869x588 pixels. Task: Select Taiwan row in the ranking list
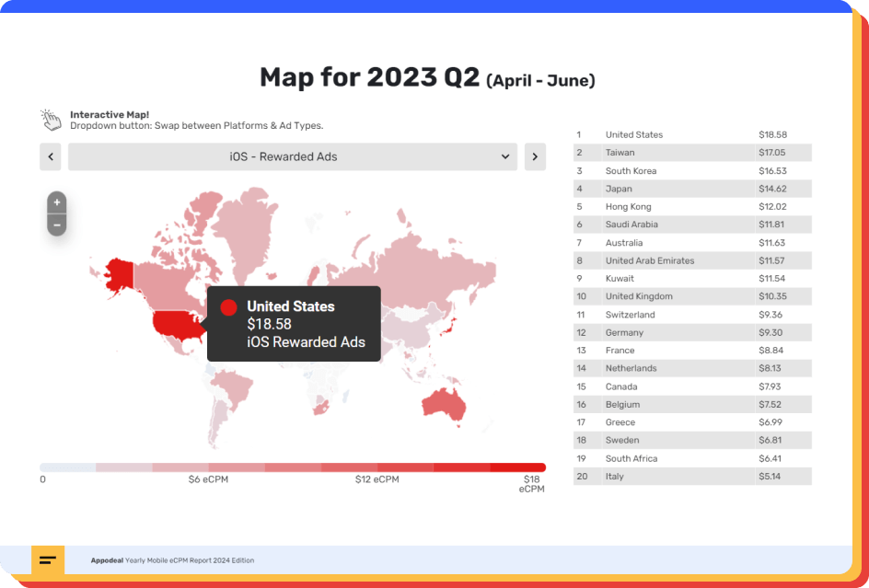692,153
